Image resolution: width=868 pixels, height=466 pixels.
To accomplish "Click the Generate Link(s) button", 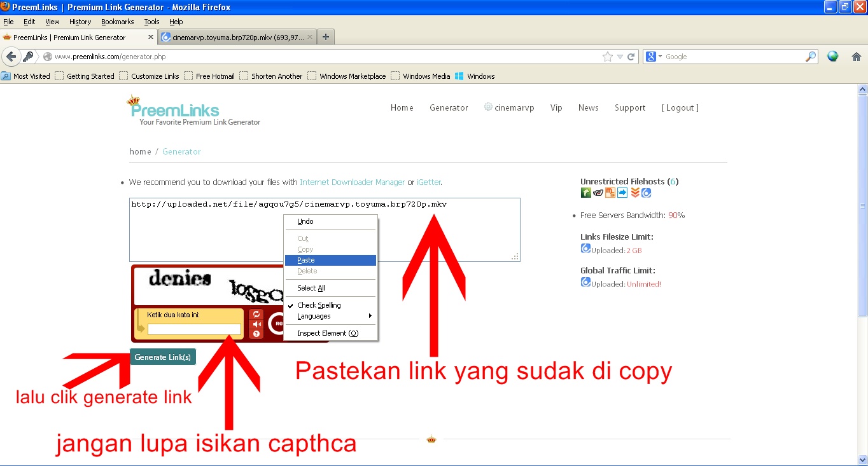I will [163, 357].
